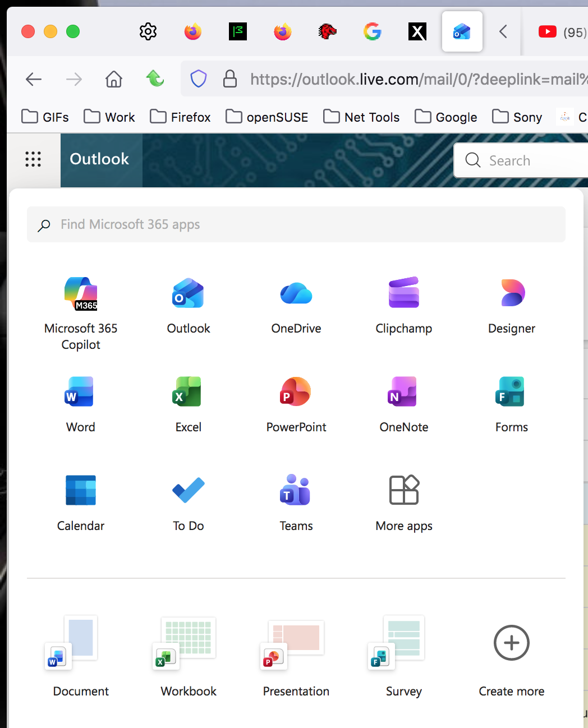View site security padlock info
The width and height of the screenshot is (588, 728).
(230, 79)
